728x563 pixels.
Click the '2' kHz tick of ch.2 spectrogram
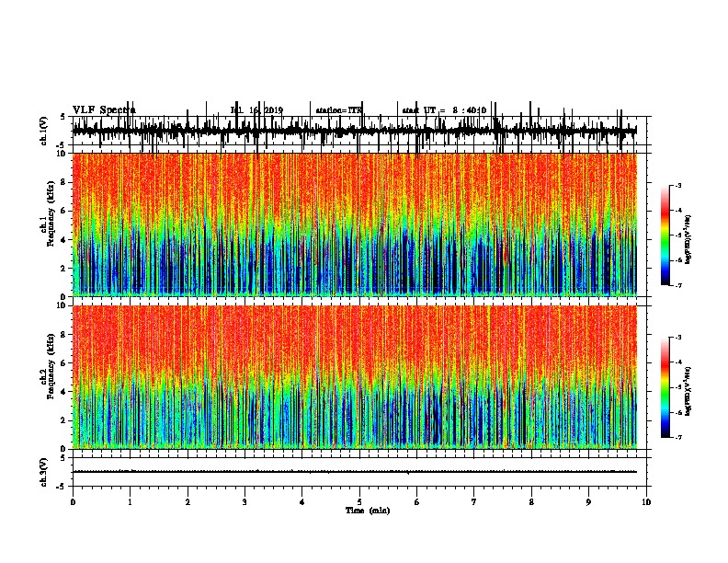pos(64,420)
